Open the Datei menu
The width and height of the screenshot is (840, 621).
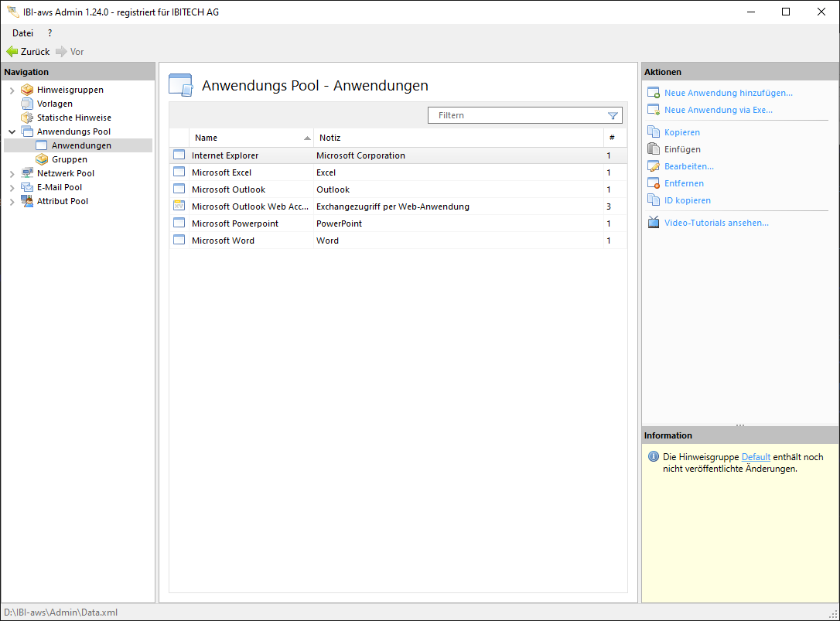point(22,33)
